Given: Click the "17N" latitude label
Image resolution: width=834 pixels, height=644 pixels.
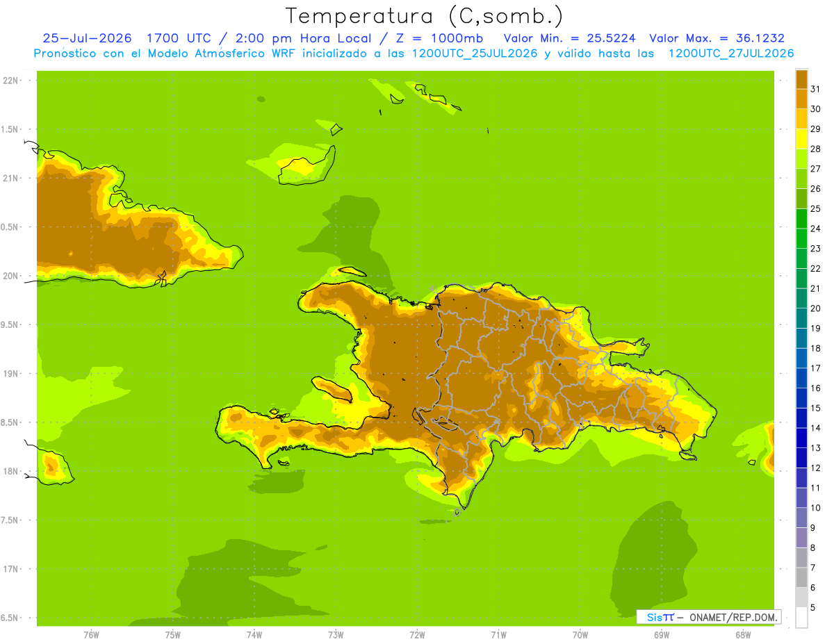Looking at the screenshot, I should [12, 569].
